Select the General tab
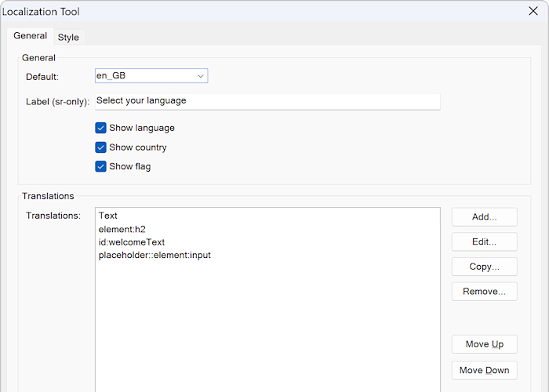This screenshot has height=392, width=549. pyautogui.click(x=30, y=36)
